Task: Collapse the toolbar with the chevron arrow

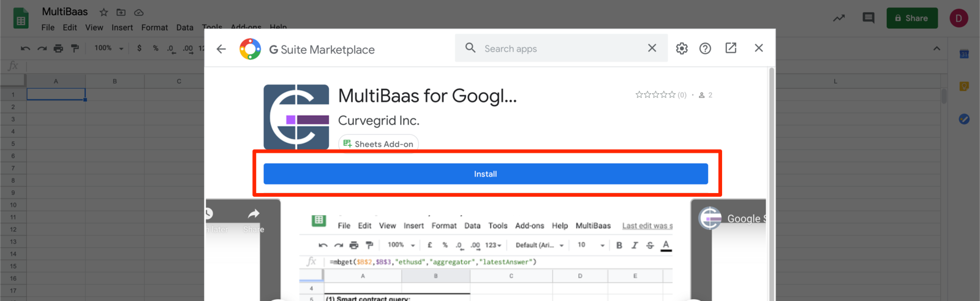Action: coord(936,48)
